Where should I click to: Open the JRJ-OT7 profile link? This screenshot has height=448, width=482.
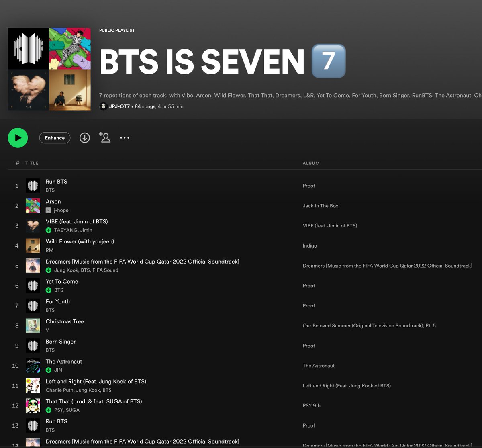(x=119, y=106)
